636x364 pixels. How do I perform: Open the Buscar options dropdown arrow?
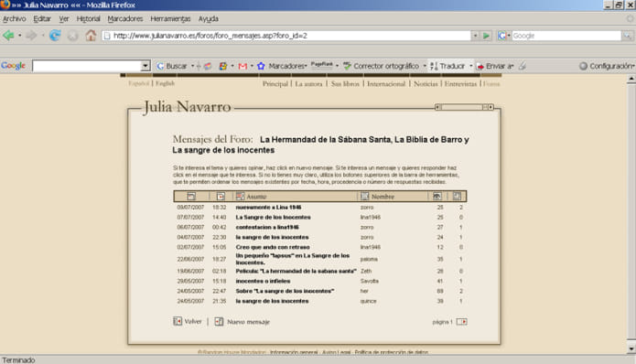(x=193, y=66)
